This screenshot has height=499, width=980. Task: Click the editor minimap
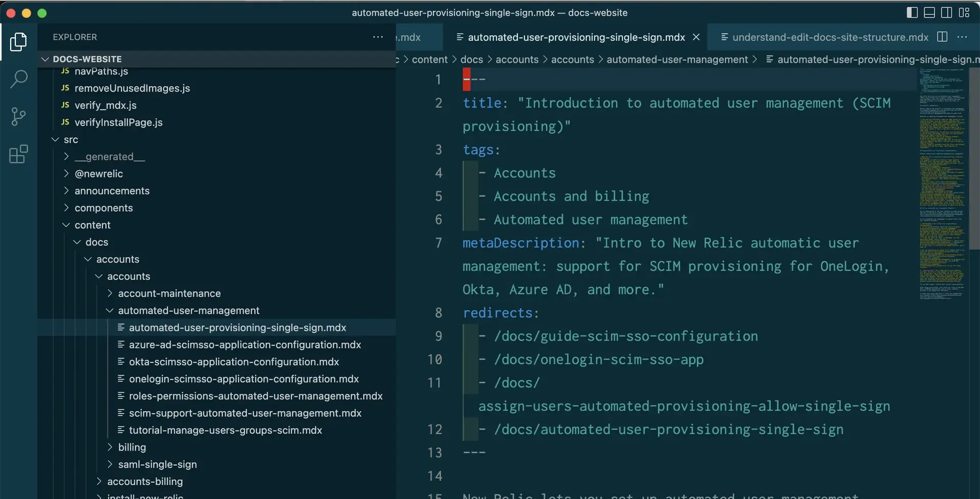942,184
